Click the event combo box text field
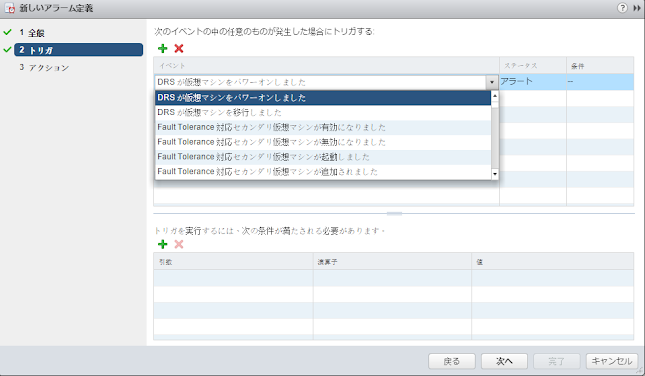645x376 pixels. click(321, 82)
